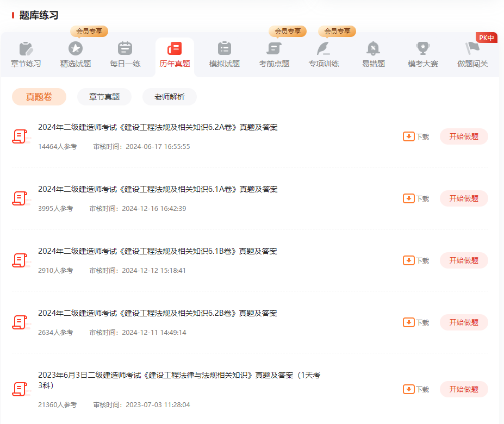504x424 pixels.
Task: Click the download icon for the 6.1A卷 exam
Action: point(408,198)
